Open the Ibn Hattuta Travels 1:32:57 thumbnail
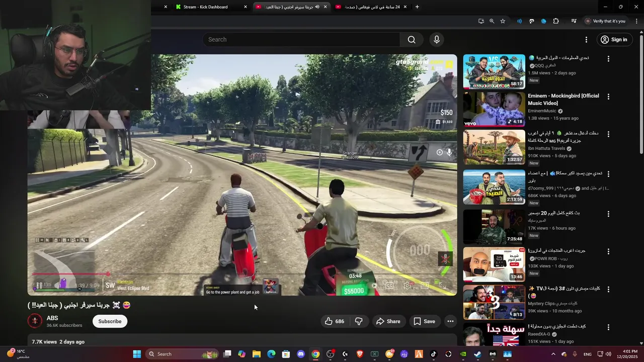Viewport: 644px width, 362px height. pos(494,147)
